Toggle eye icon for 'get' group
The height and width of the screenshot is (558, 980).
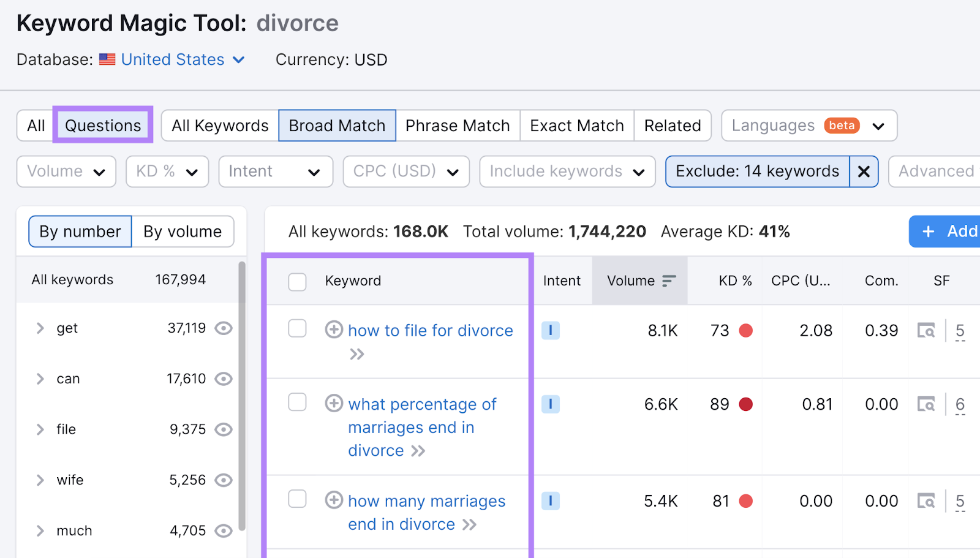(x=224, y=328)
